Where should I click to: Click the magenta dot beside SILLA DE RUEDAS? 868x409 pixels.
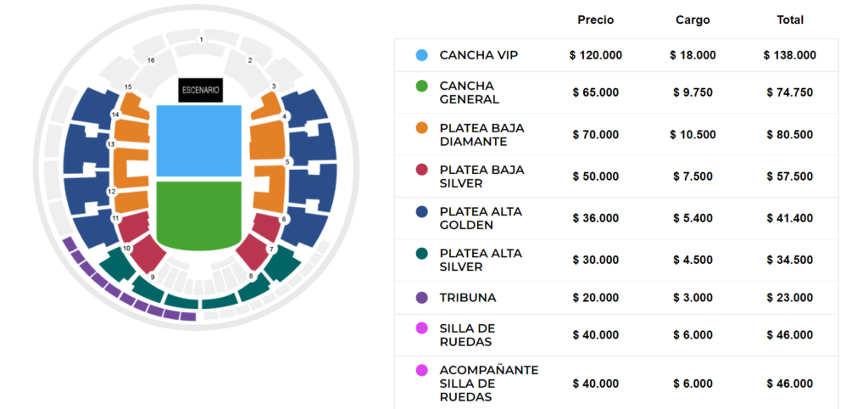pyautogui.click(x=422, y=328)
